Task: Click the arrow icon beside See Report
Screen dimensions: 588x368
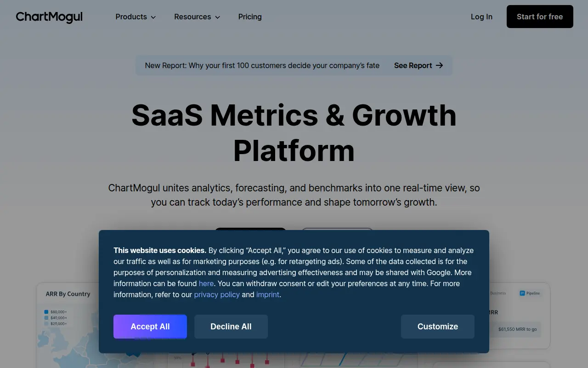Action: pos(439,65)
